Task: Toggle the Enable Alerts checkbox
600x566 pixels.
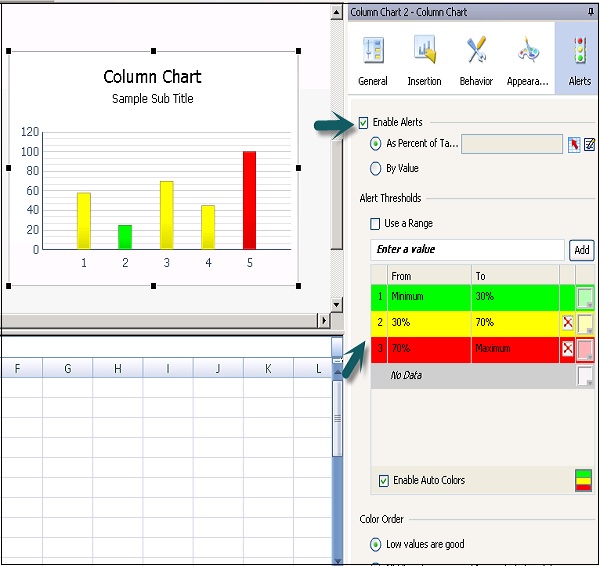Action: pos(364,122)
